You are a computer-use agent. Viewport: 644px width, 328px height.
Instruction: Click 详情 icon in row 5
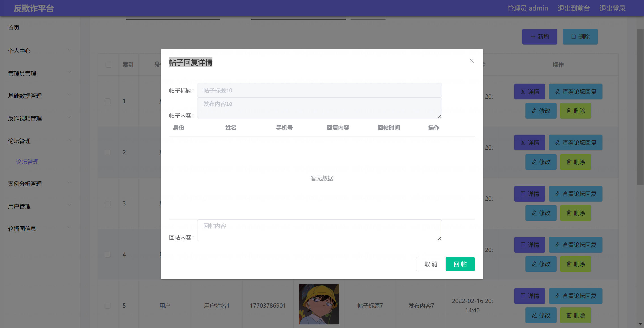pos(523,296)
